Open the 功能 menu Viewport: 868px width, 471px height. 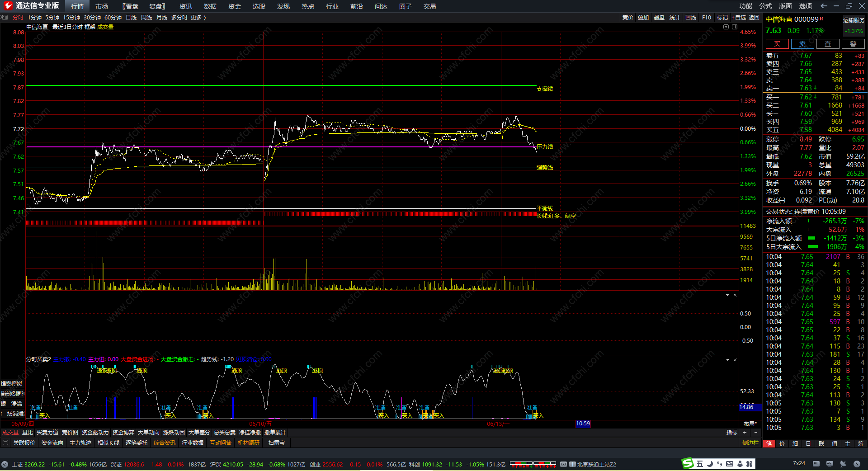[746, 6]
